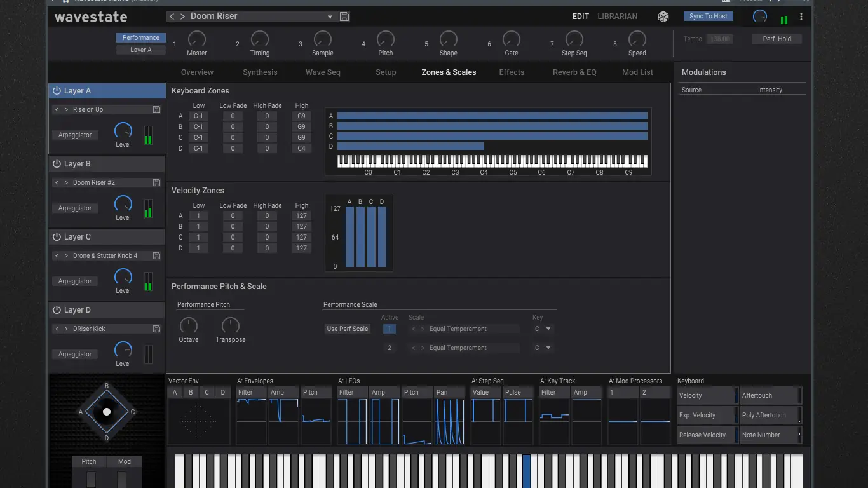Save the Drone & Stutter Knob 4 program

click(156, 256)
